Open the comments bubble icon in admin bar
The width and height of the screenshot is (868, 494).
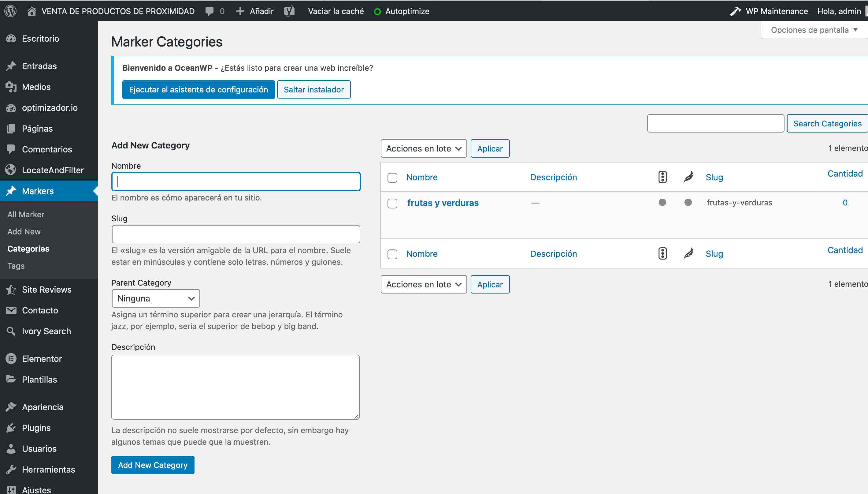[210, 11]
